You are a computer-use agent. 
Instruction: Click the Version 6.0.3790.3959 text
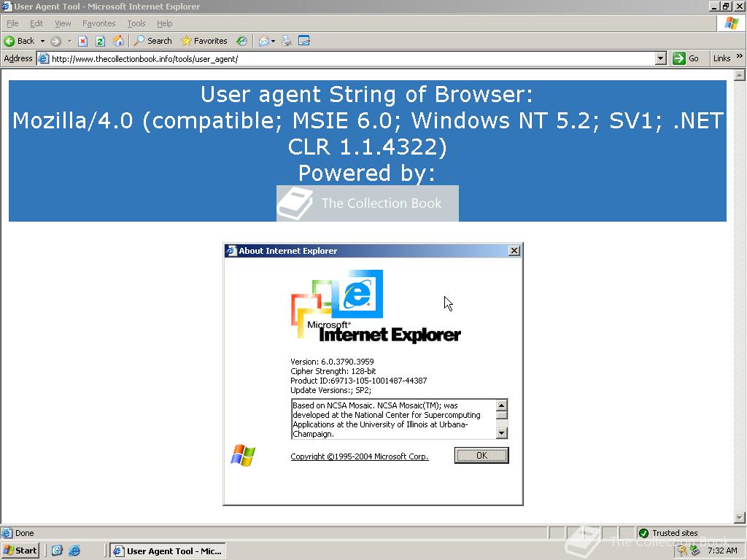(x=332, y=362)
